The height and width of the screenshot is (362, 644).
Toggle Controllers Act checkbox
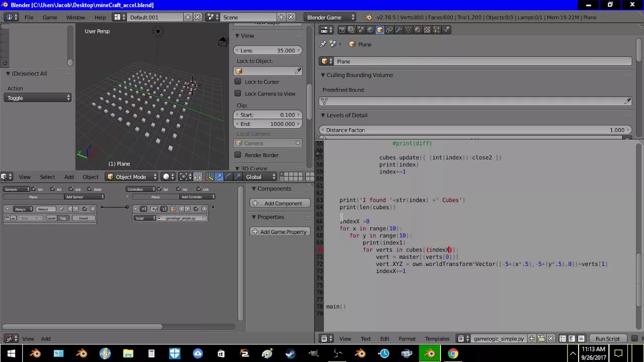point(179,189)
